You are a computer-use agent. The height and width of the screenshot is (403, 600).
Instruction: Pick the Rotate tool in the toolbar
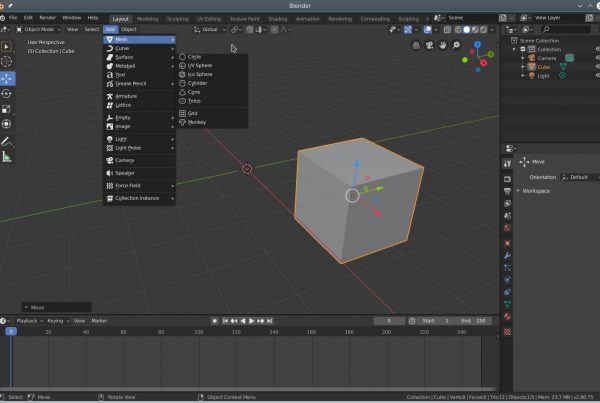click(x=7, y=93)
